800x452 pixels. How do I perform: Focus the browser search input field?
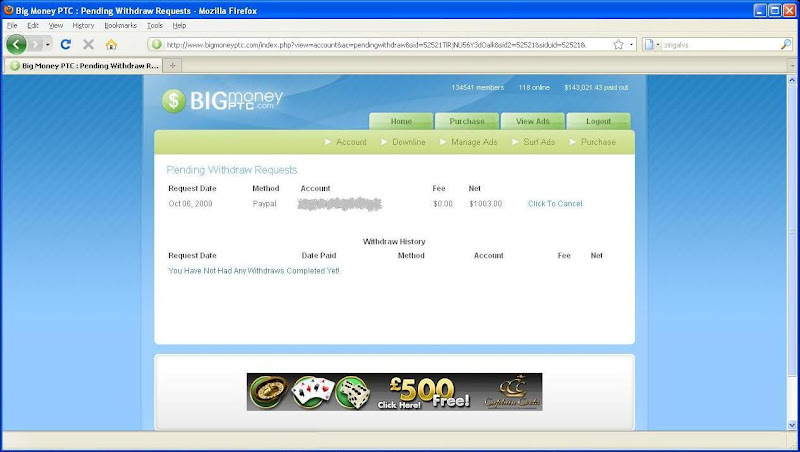pyautogui.click(x=720, y=45)
